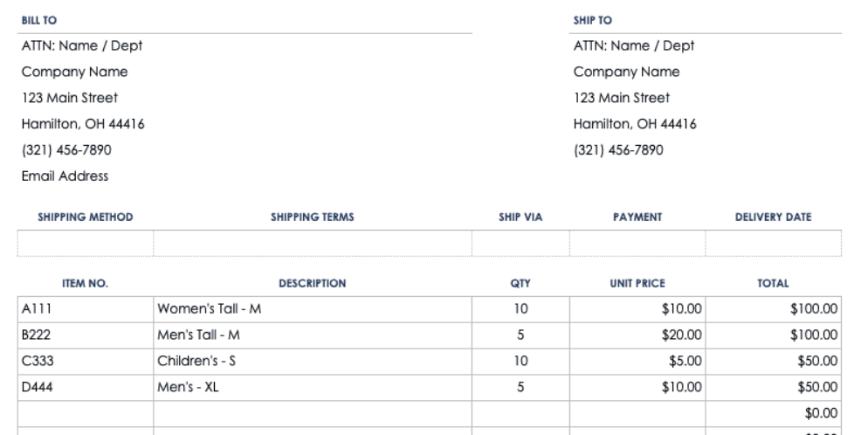
Task: Click item number A111 cell
Action: point(86,307)
